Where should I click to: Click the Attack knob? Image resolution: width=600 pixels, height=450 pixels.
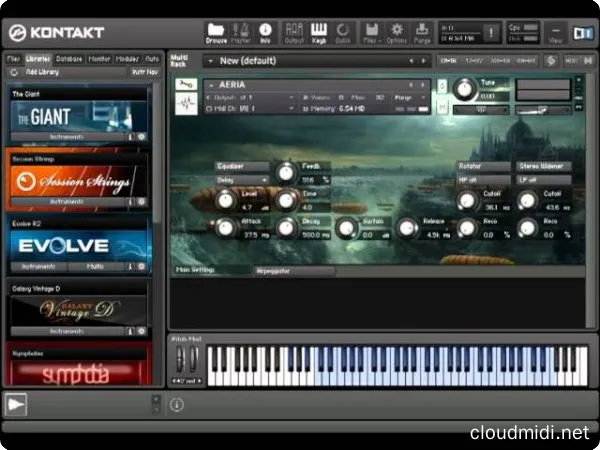click(225, 229)
